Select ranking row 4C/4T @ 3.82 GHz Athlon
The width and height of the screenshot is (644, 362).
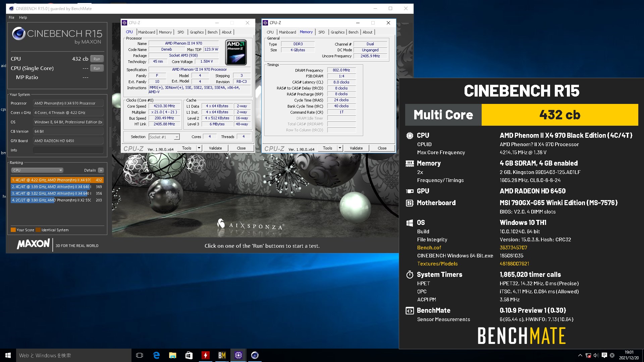(x=57, y=193)
